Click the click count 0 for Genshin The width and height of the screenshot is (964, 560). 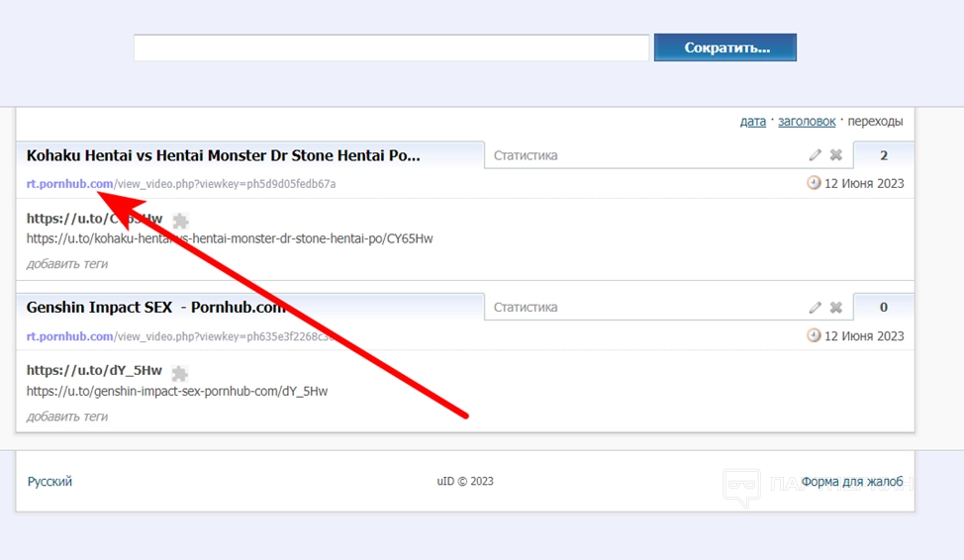[x=884, y=308]
